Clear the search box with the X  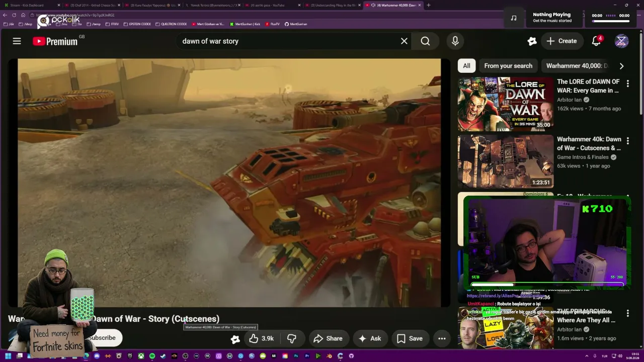pos(404,41)
